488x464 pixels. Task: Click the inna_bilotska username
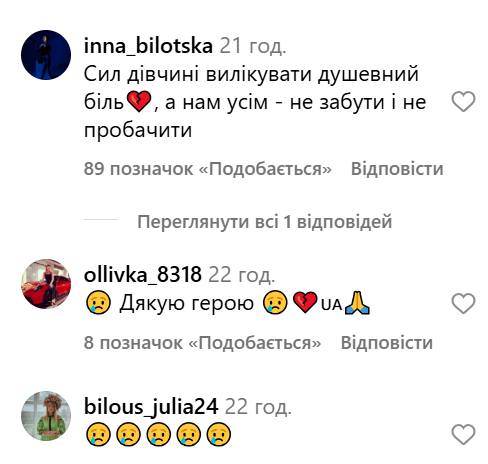click(148, 46)
